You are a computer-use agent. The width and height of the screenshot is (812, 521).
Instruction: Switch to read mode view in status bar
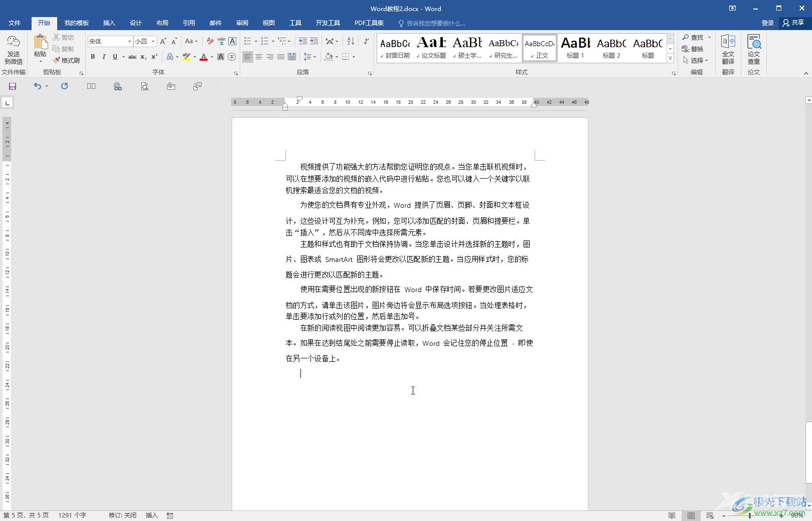tap(672, 515)
